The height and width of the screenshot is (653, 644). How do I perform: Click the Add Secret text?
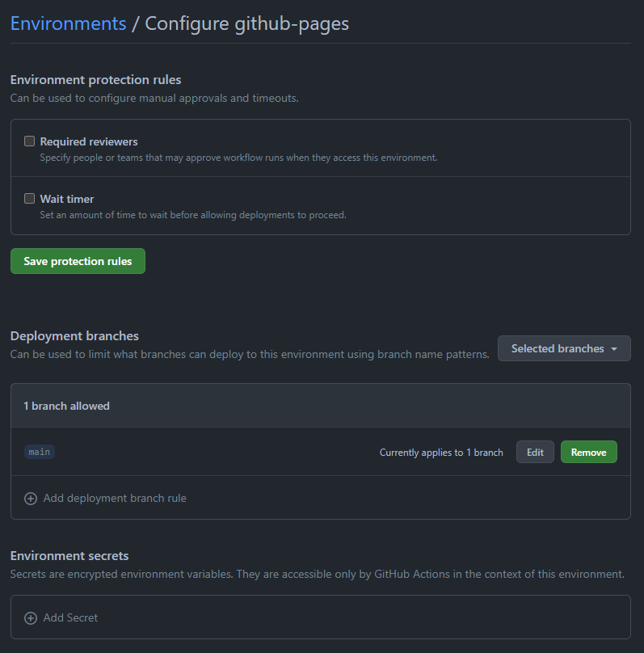click(x=70, y=618)
